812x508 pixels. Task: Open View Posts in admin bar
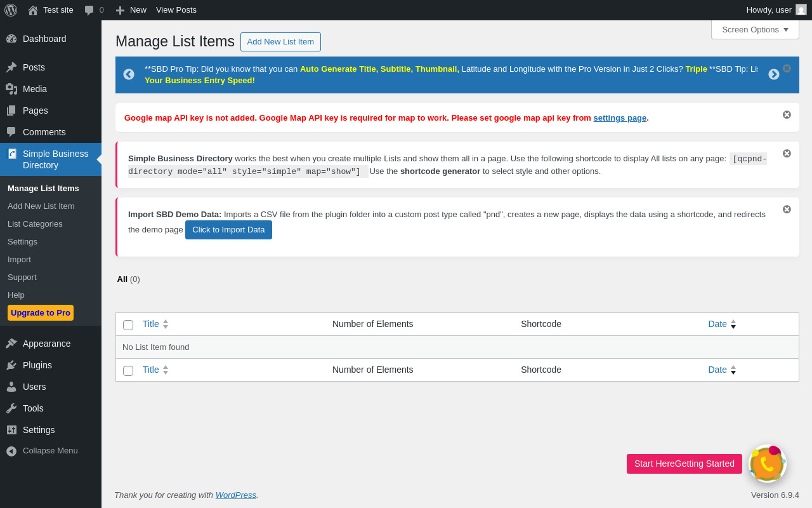176,10
